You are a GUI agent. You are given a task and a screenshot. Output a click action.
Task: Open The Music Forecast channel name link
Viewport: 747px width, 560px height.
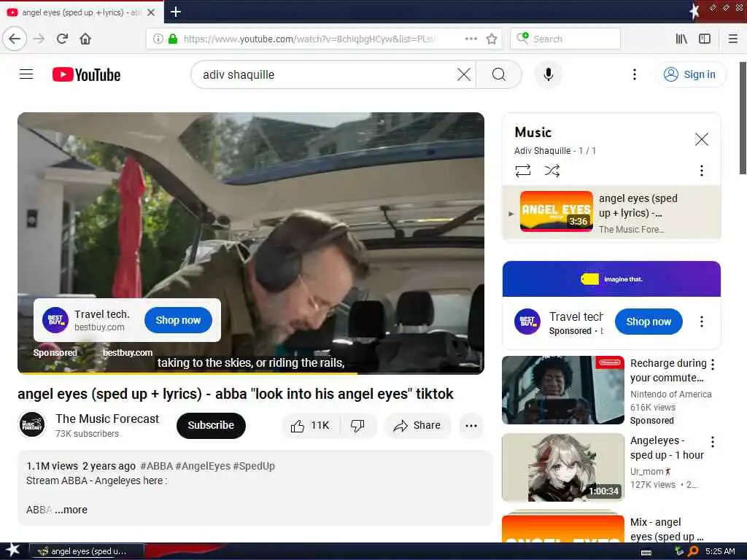coord(107,419)
